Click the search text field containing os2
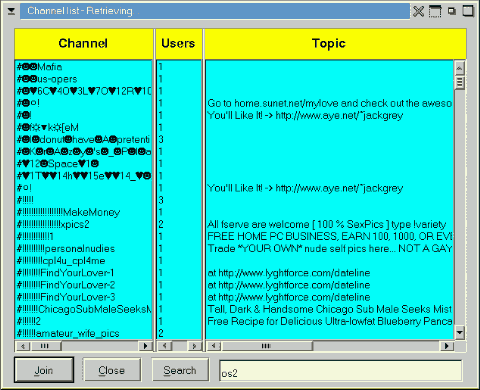Screen dimensions: 480x390 point(340,370)
